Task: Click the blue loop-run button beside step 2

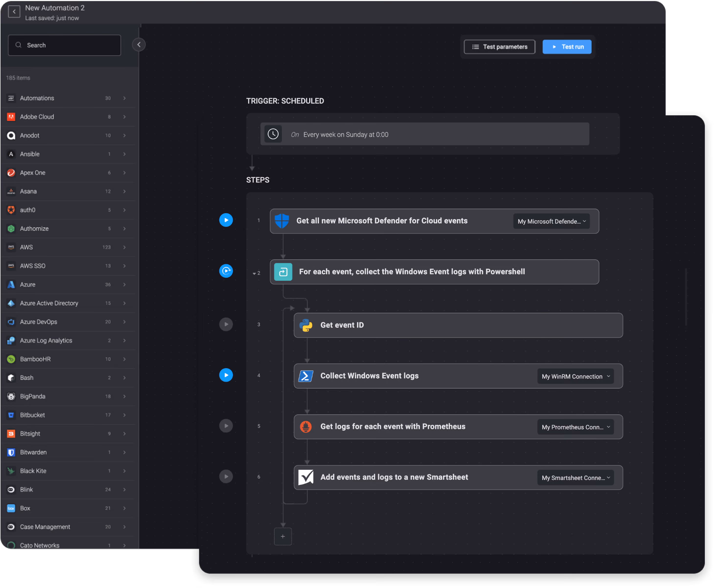Action: click(226, 271)
